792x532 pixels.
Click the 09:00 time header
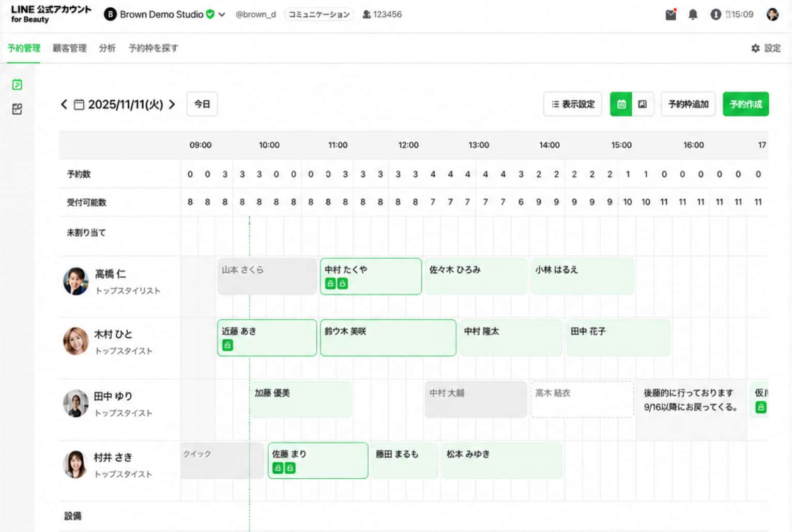coord(200,145)
